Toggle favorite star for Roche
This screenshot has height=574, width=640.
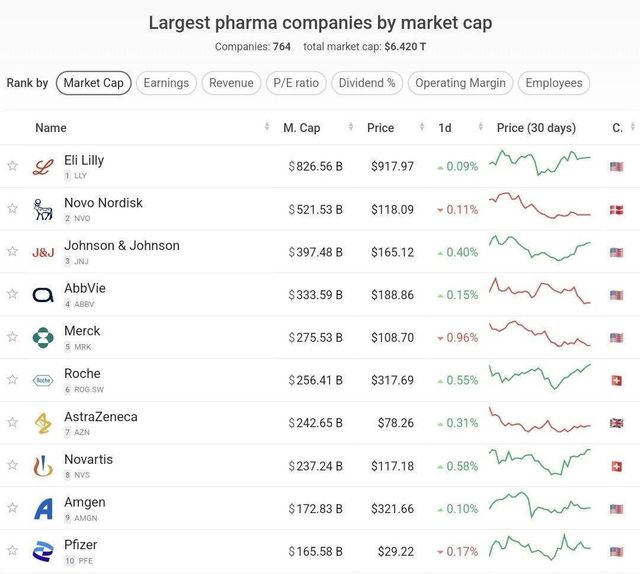coord(12,380)
